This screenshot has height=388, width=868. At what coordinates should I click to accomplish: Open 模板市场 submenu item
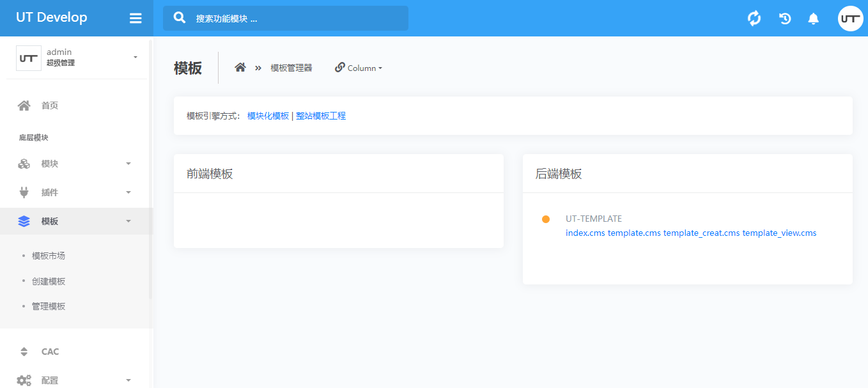click(x=49, y=256)
